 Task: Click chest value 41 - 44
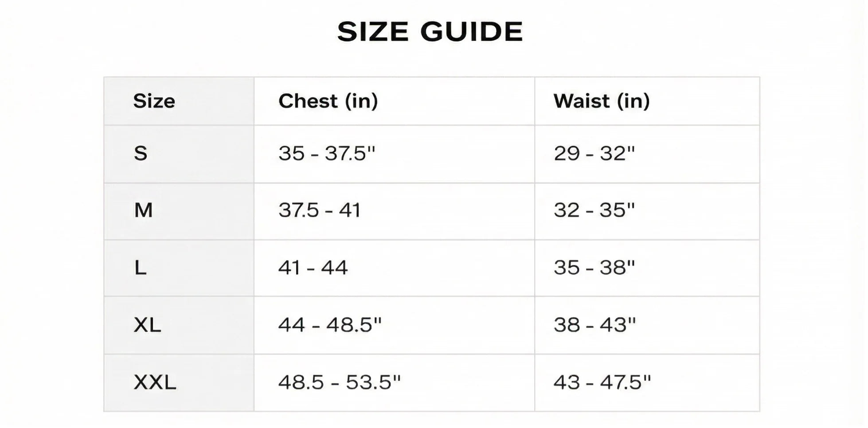pos(313,268)
